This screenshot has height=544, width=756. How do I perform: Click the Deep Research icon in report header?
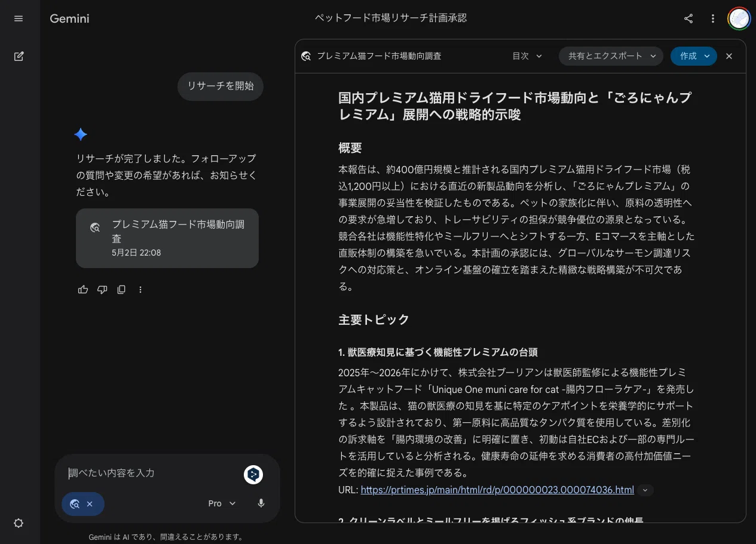[306, 56]
